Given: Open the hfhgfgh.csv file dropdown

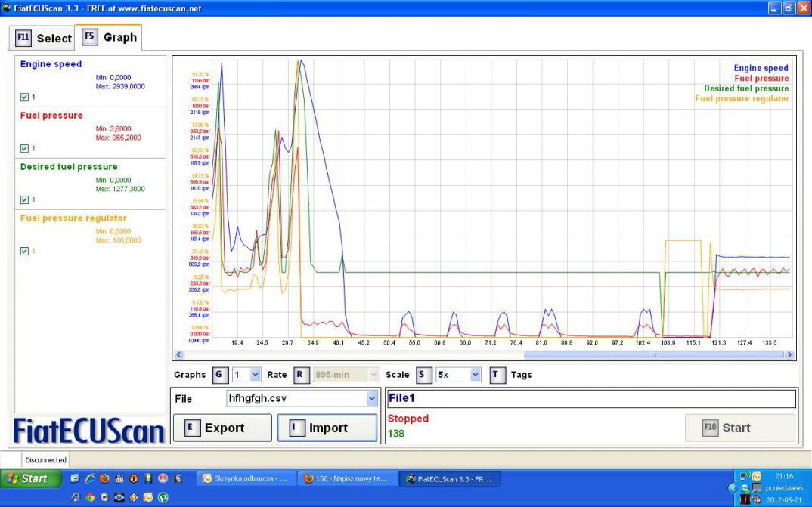Looking at the screenshot, I should [371, 399].
